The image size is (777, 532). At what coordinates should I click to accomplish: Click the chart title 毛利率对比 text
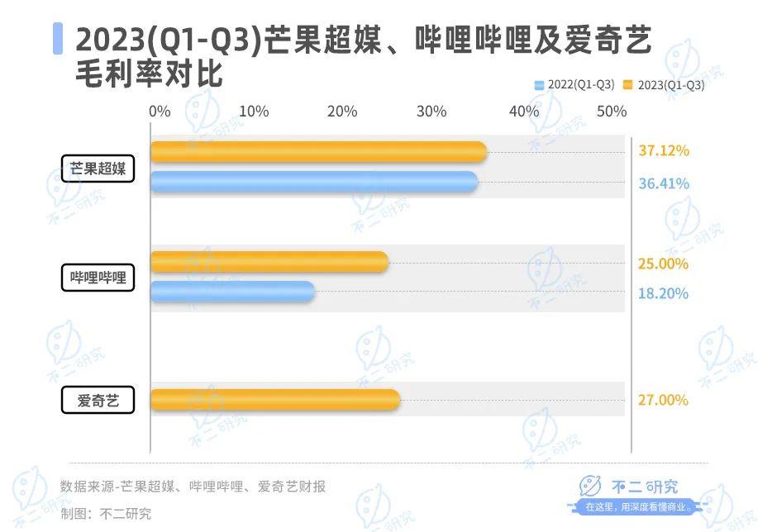coord(149,74)
